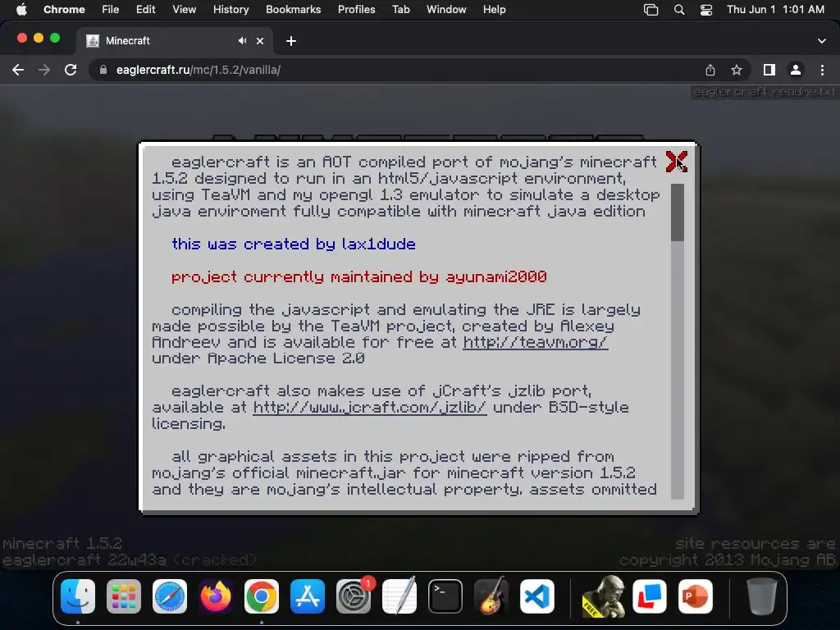The image size is (840, 630).
Task: Open Chrome profile menu
Action: pos(796,70)
